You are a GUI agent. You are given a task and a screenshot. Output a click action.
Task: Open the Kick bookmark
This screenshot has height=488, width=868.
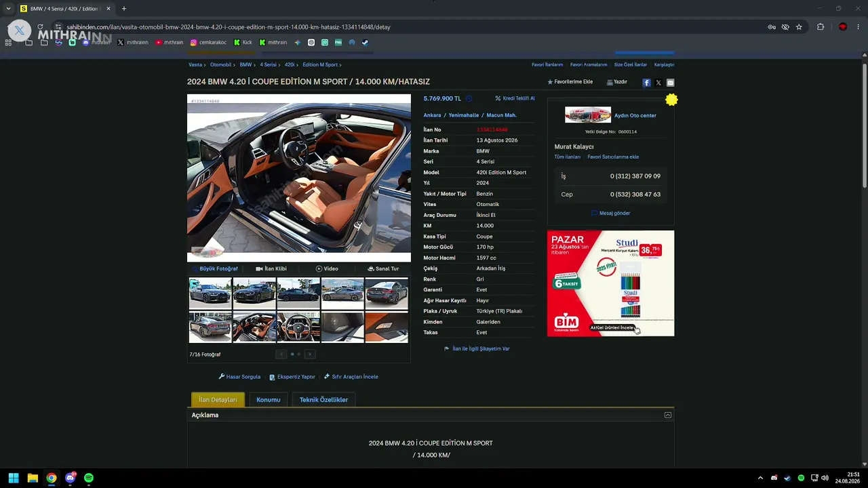pyautogui.click(x=243, y=42)
